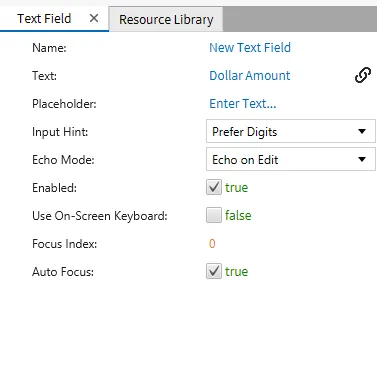Click the Echo on Edit combo box
Screen dimensions: 377x377
click(x=291, y=159)
